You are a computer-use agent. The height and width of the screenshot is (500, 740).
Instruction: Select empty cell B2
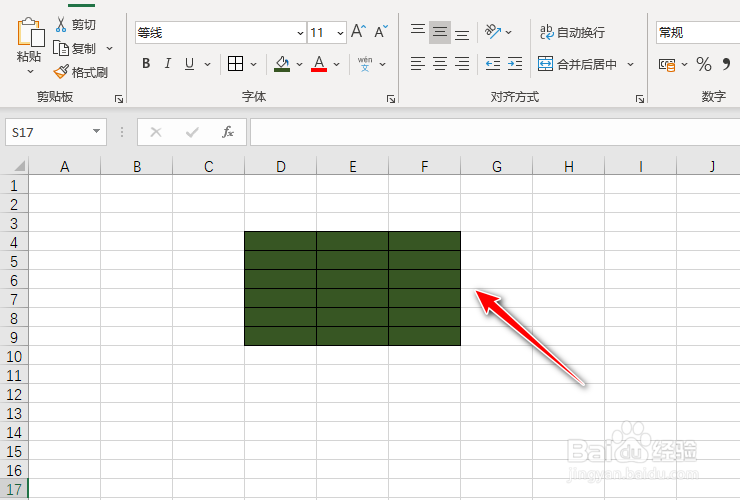point(136,203)
